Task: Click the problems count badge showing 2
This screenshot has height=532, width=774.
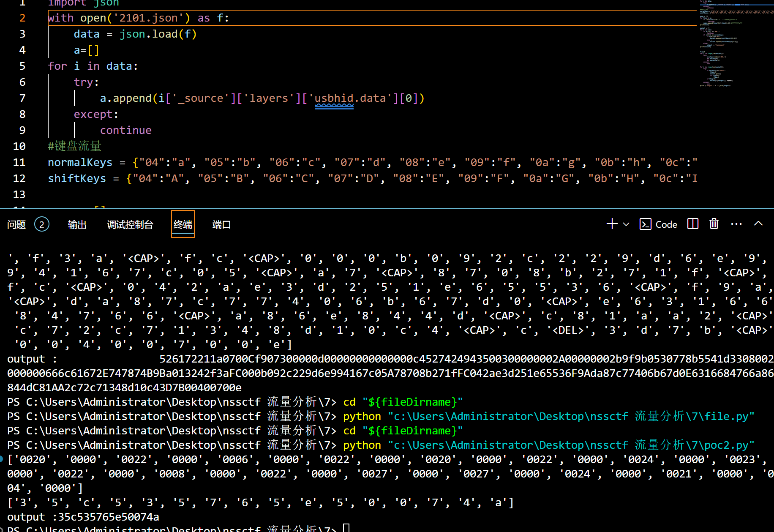Action: click(41, 224)
